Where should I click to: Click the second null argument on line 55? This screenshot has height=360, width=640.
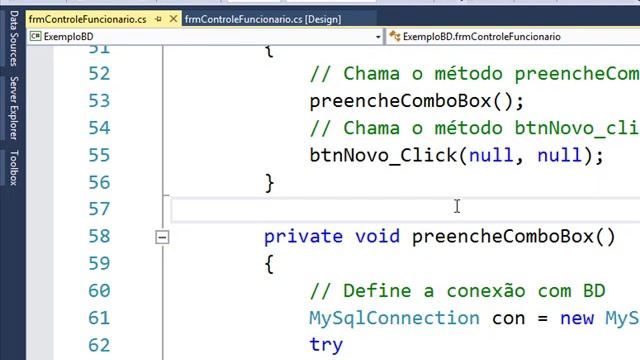tap(559, 156)
